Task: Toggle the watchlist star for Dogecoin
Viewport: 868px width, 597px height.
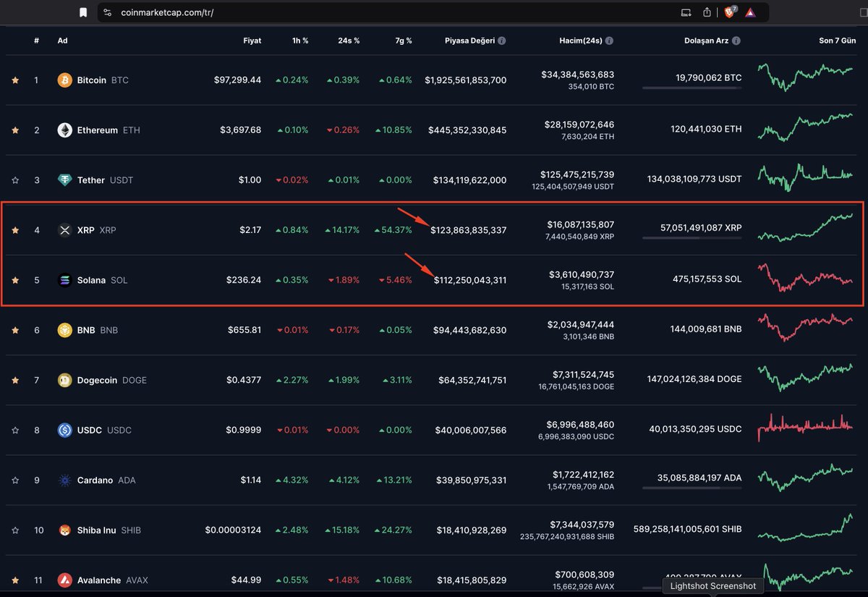Action: coord(15,380)
